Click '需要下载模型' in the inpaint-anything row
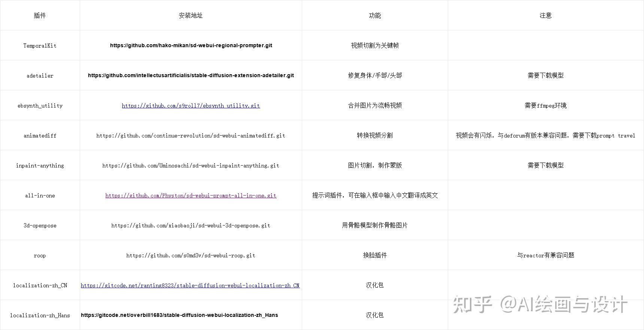The width and height of the screenshot is (644, 330). click(546, 165)
